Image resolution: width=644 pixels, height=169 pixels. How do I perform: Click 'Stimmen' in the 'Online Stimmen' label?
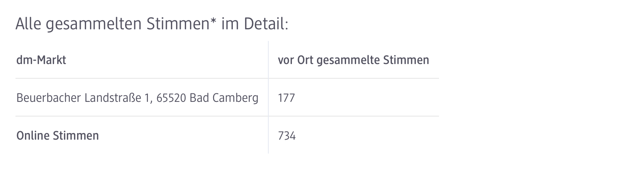76,136
